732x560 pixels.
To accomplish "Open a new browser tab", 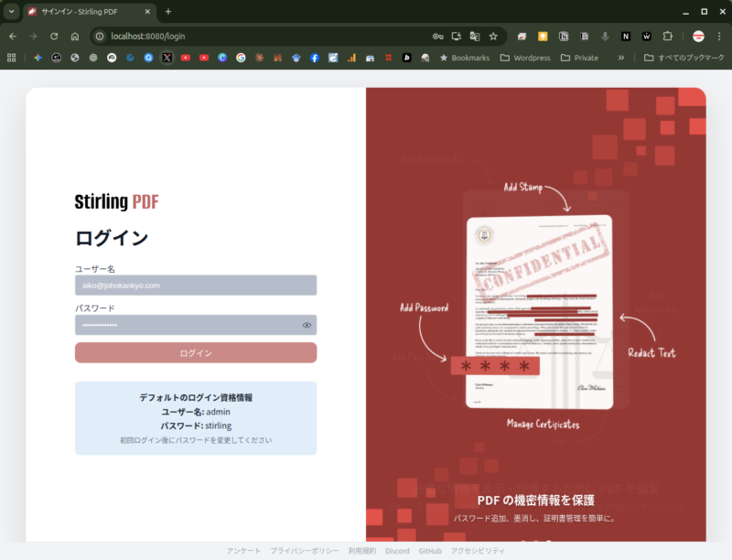I will pyautogui.click(x=167, y=11).
